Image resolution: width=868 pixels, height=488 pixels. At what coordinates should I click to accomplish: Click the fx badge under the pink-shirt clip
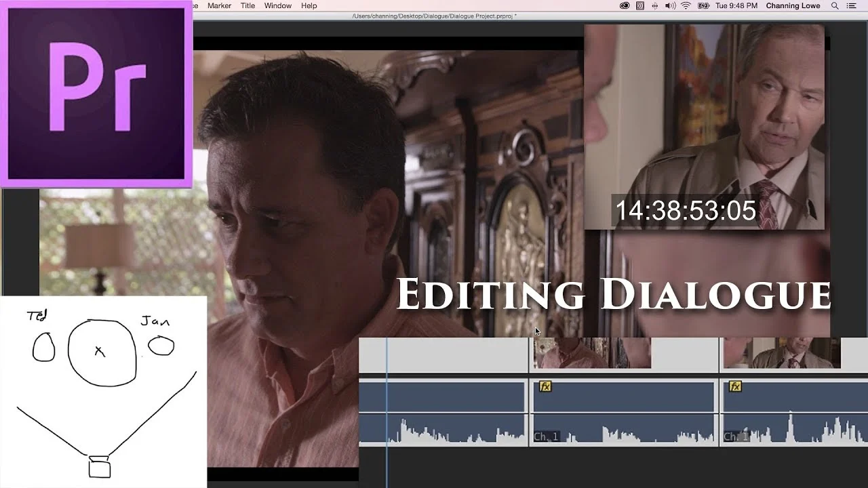tap(545, 386)
